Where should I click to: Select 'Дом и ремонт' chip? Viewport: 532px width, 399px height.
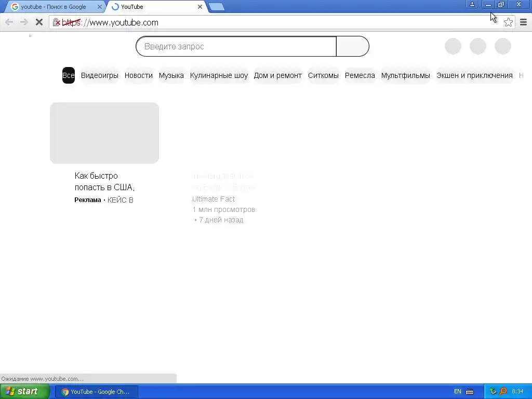coord(278,75)
